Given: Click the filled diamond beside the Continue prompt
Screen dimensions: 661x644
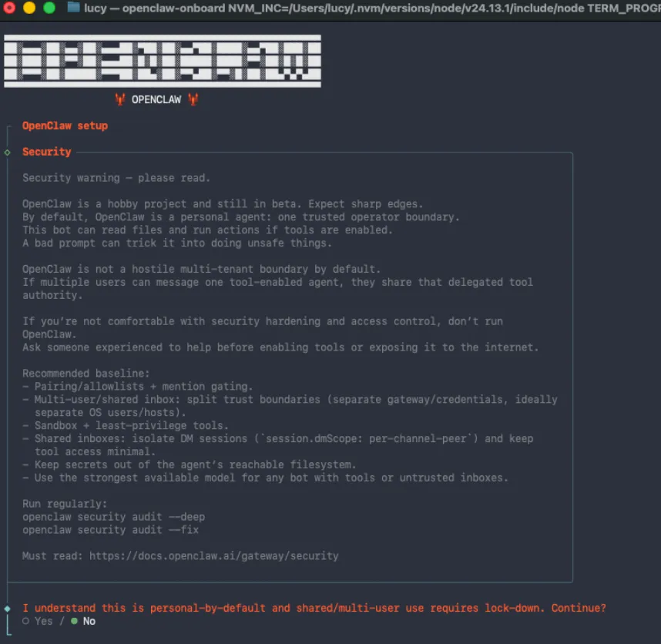Looking at the screenshot, I should tap(8, 609).
